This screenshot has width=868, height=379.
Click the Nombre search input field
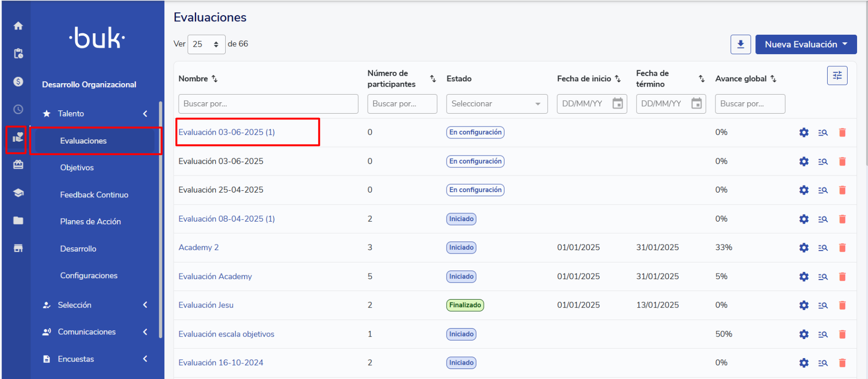(268, 104)
